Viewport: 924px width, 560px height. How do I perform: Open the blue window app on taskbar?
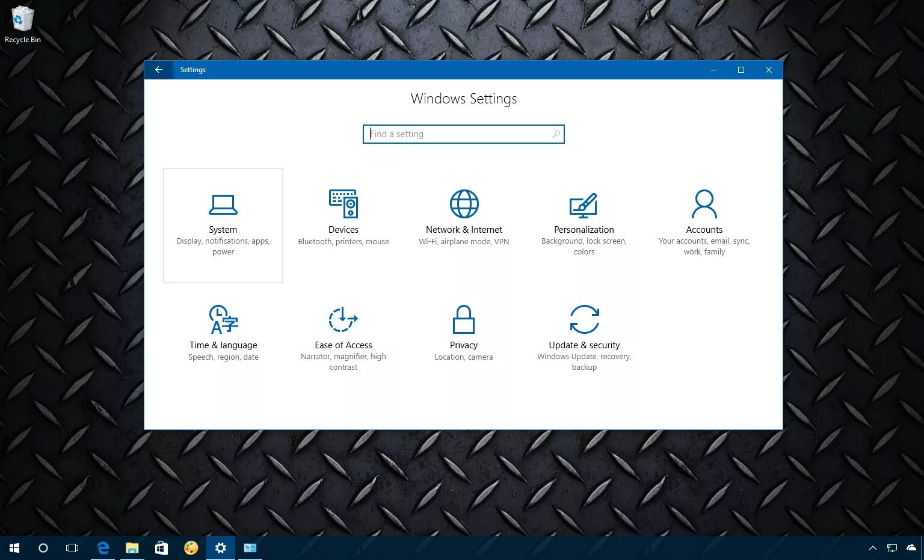(x=250, y=548)
